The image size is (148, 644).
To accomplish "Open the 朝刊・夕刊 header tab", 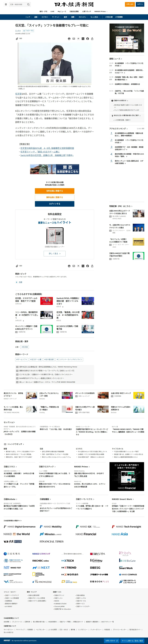I will point(43,12).
